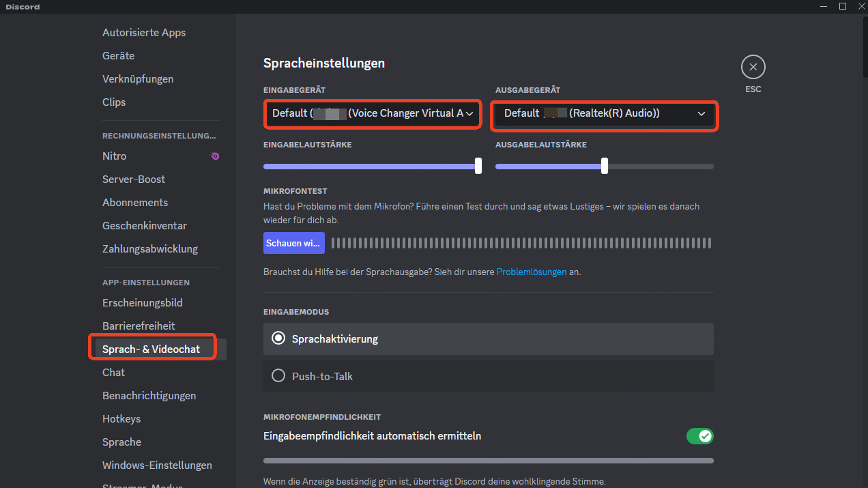Click the Nitro boost badge icon
Screen dimensions: 868x488
214,156
